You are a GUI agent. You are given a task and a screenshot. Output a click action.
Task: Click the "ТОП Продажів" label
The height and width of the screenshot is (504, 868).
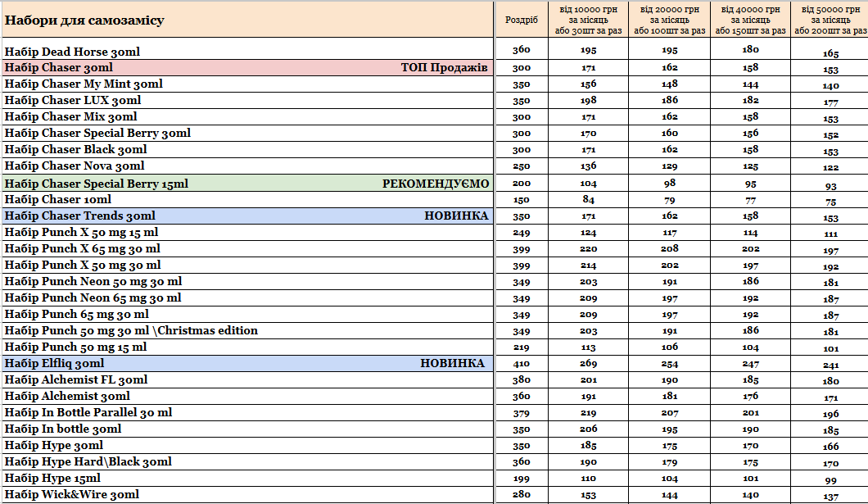445,68
